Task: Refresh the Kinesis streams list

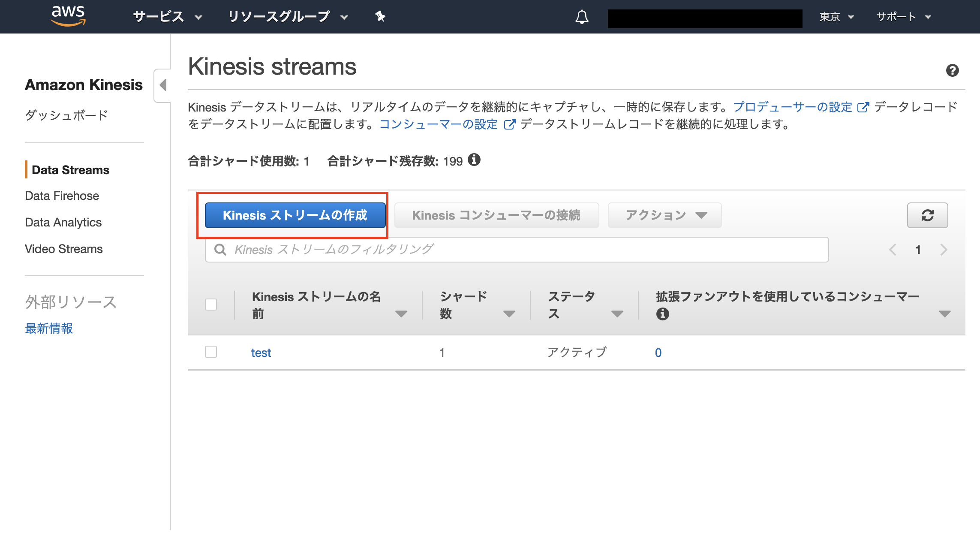Action: [927, 215]
